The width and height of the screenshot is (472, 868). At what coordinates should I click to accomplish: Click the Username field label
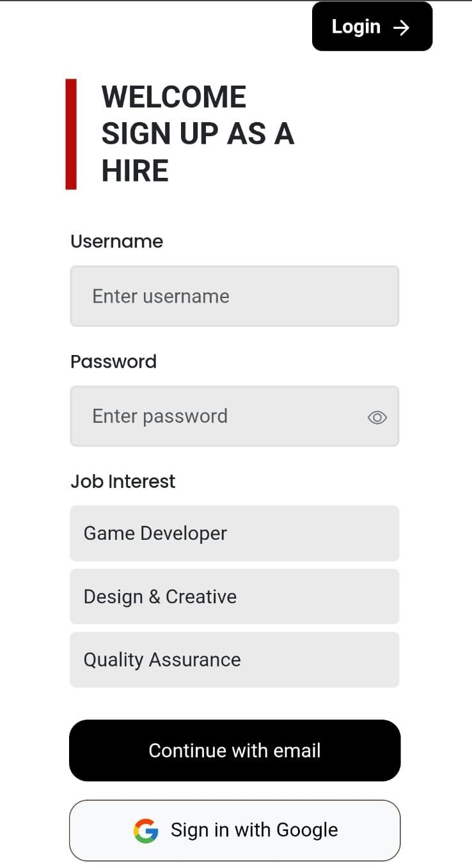(x=116, y=242)
